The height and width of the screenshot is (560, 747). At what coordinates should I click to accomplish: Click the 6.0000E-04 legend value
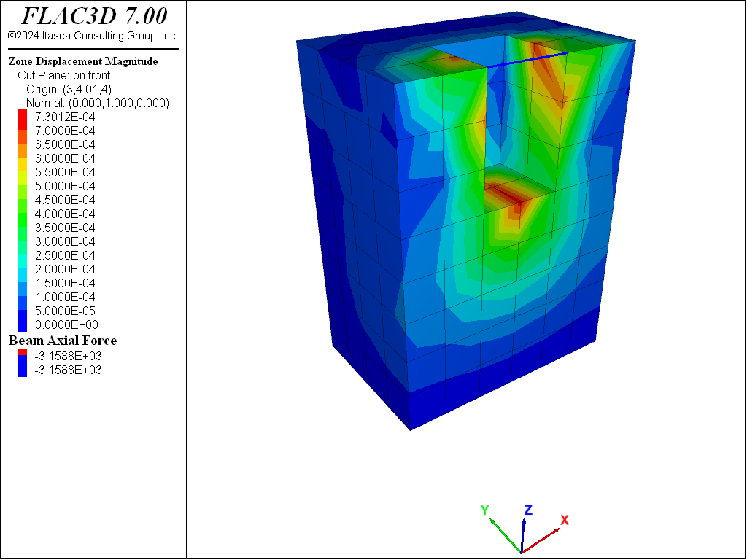click(x=65, y=158)
